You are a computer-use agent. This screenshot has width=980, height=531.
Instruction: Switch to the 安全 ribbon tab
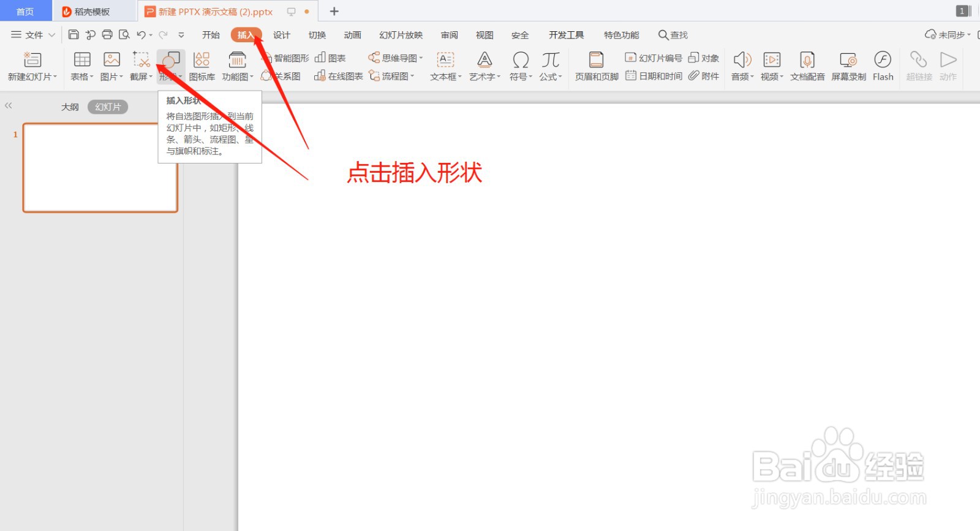[x=520, y=35]
